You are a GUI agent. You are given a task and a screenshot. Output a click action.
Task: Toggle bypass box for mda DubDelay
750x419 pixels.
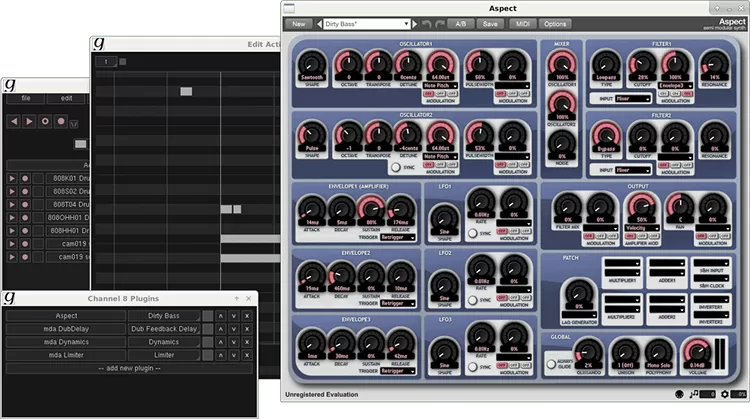208,329
